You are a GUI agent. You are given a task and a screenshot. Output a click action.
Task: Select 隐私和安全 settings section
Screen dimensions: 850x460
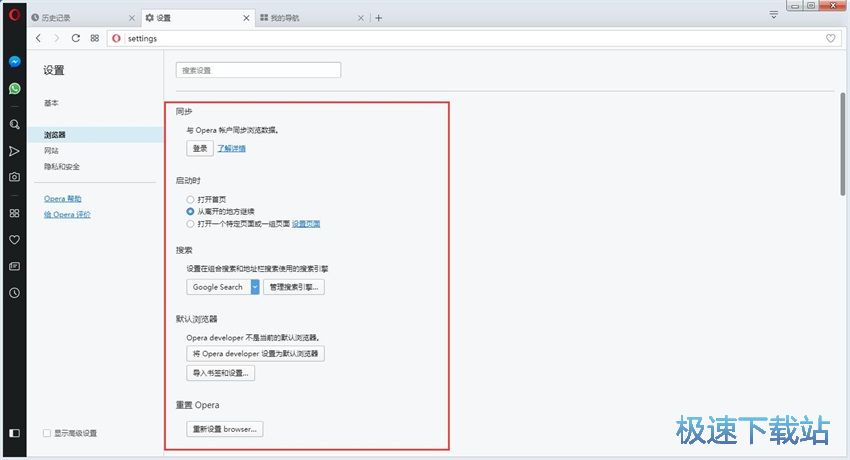62,166
